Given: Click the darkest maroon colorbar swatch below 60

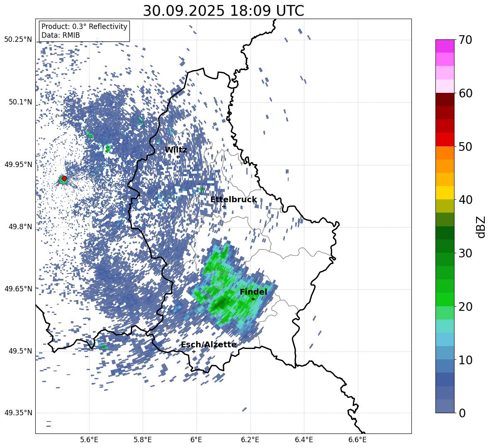Looking at the screenshot, I should (x=445, y=99).
